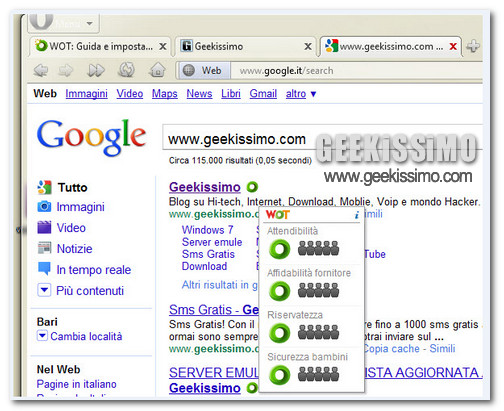Go back with the back arrow

[x=41, y=70]
